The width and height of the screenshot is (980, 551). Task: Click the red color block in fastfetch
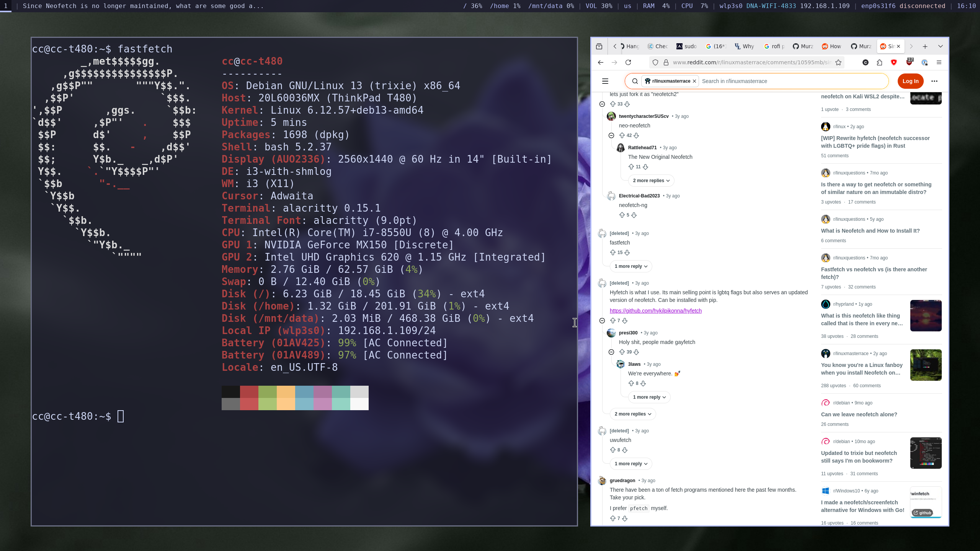click(249, 392)
